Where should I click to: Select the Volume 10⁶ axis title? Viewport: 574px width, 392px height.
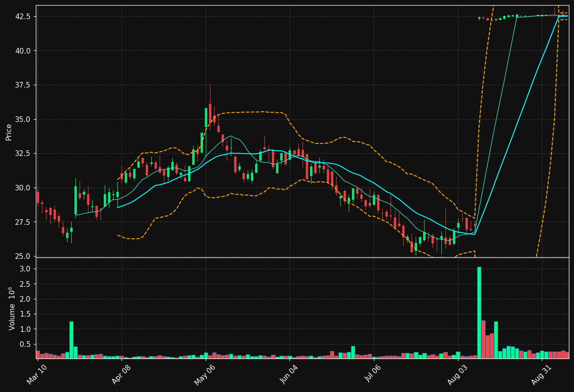pos(11,308)
